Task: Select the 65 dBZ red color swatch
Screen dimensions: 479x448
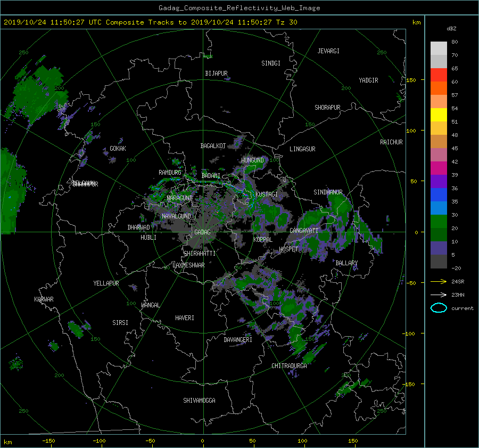Action: point(439,75)
